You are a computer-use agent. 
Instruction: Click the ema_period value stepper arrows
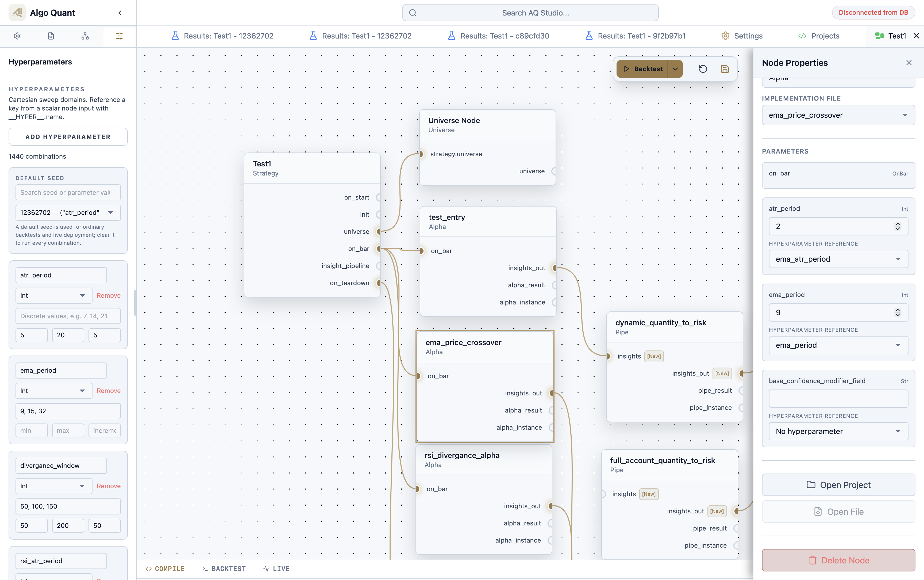click(898, 313)
